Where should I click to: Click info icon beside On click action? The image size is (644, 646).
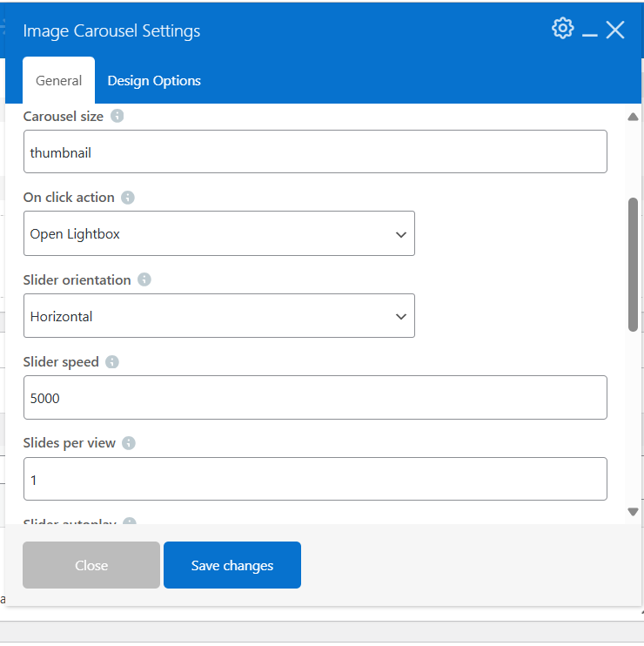[x=128, y=198]
